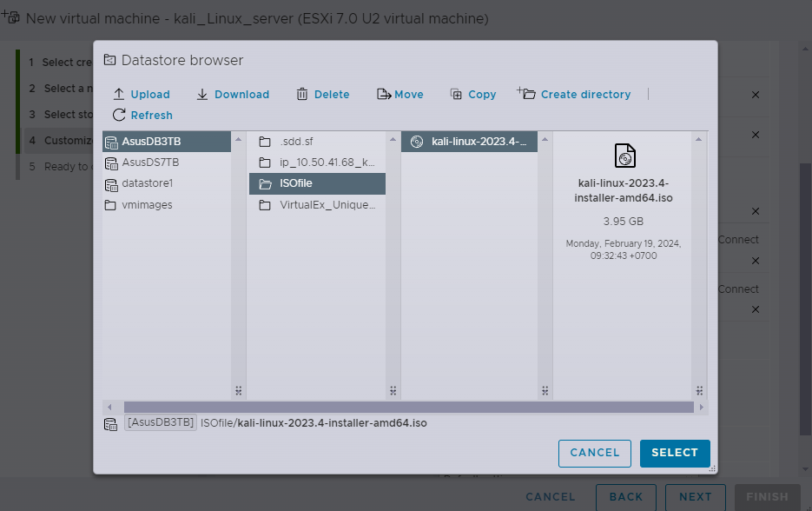
Task: Click the ip_10.50.41.68_k folder icon
Action: tap(265, 163)
